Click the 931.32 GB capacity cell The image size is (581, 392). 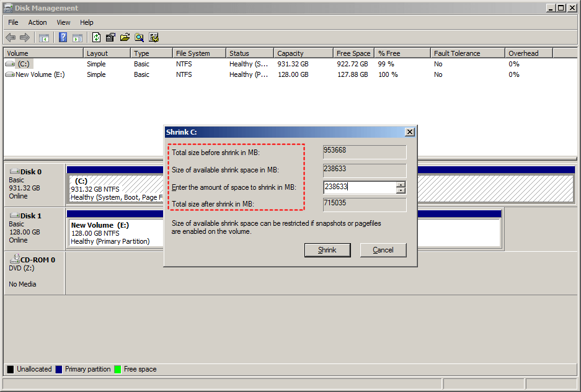tap(293, 64)
